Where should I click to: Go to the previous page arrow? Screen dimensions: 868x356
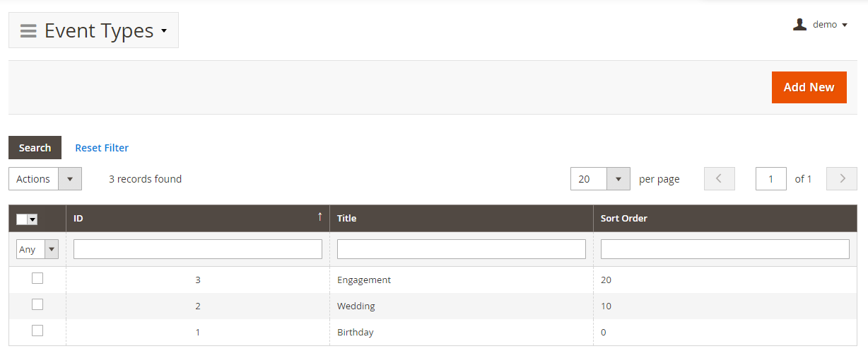tap(719, 179)
